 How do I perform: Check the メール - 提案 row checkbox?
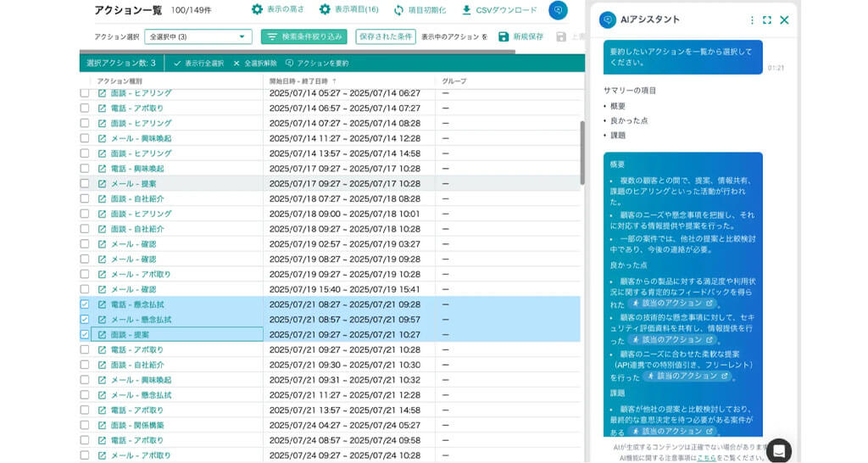85,184
